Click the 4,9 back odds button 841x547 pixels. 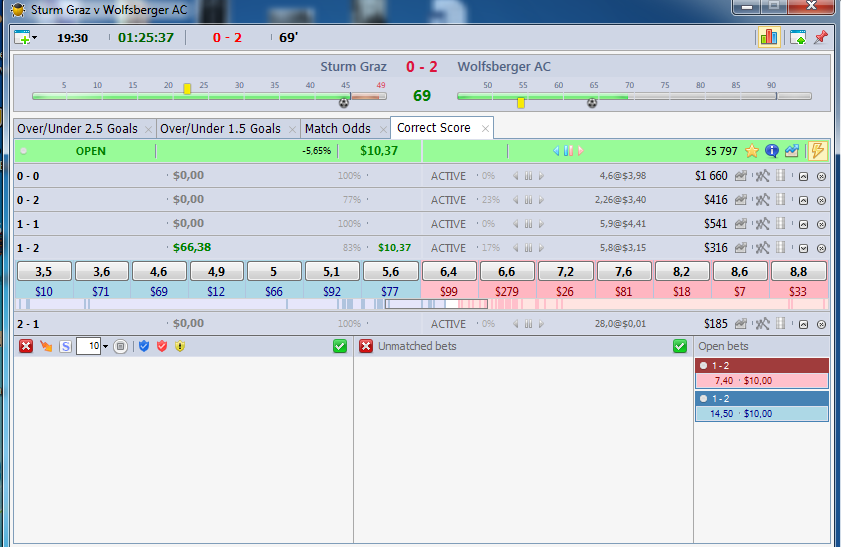coord(217,271)
